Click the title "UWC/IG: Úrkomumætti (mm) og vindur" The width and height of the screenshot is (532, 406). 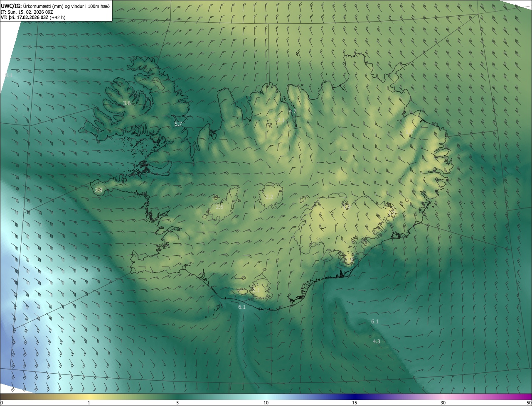pyautogui.click(x=55, y=5)
